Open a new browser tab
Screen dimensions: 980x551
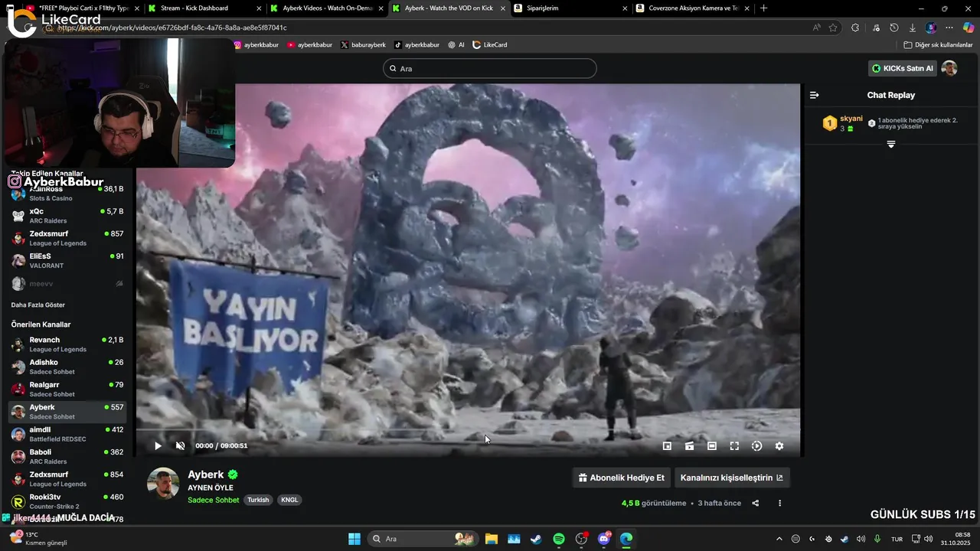pyautogui.click(x=763, y=8)
